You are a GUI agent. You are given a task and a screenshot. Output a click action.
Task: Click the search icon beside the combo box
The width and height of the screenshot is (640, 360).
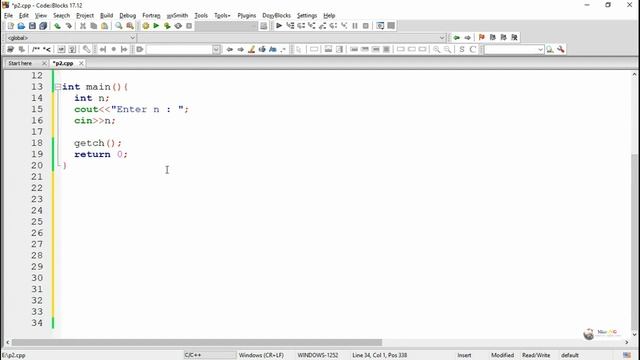[550, 49]
